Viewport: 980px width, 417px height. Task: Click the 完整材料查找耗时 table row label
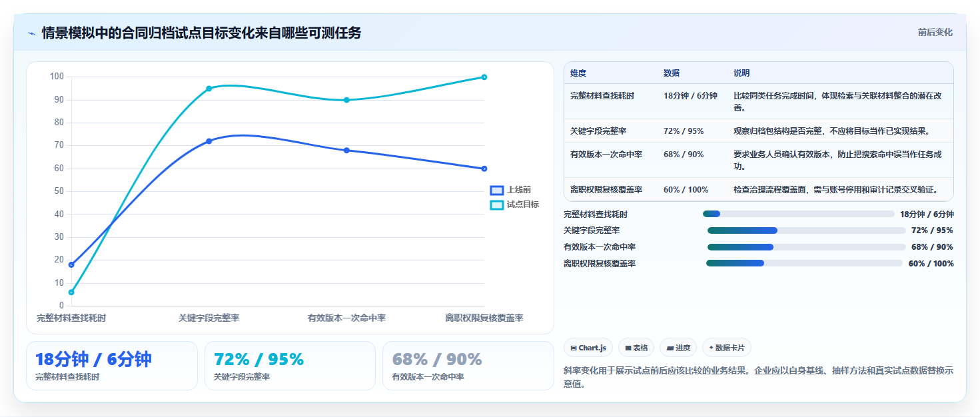(602, 96)
